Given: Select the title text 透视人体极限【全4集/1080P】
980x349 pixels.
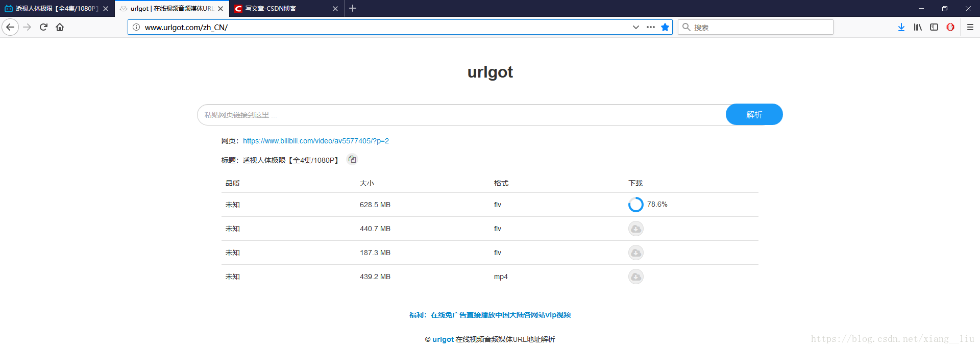Looking at the screenshot, I should click(292, 160).
